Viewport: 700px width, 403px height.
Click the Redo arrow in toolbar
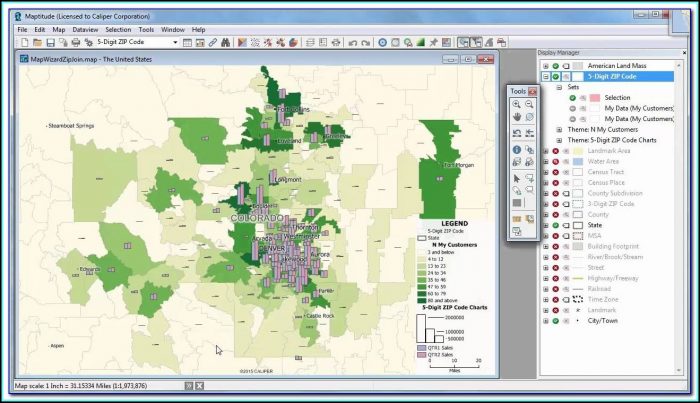coord(366,43)
